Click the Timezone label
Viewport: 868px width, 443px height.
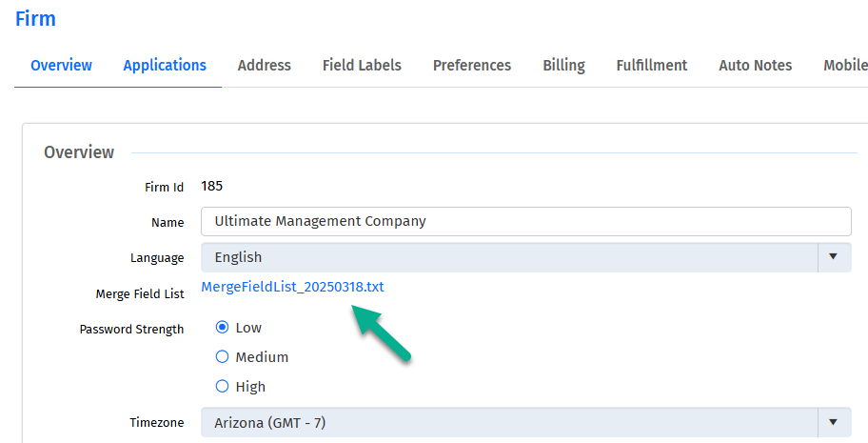(157, 422)
